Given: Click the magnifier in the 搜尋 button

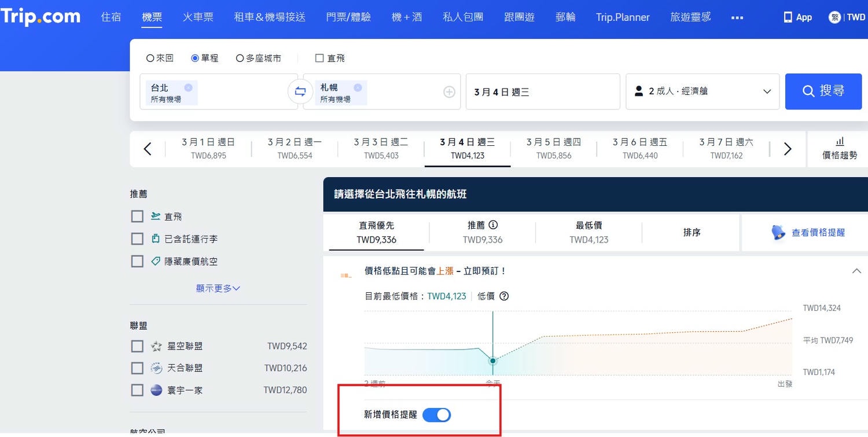Looking at the screenshot, I should pyautogui.click(x=808, y=91).
